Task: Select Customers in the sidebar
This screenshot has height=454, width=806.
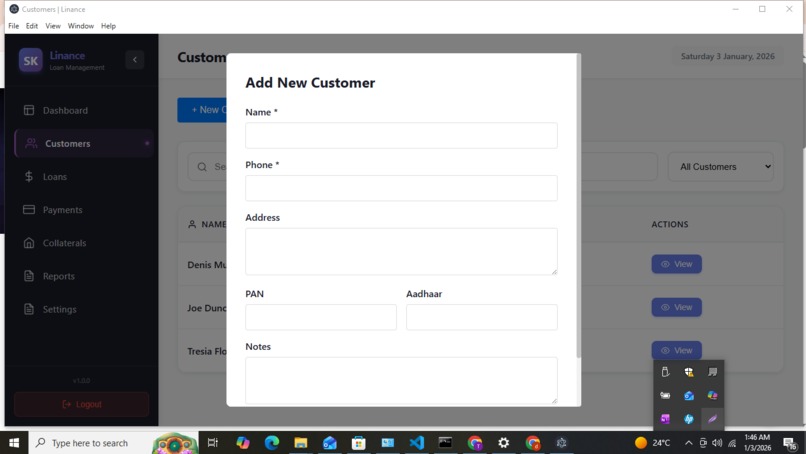Action: 83,143
